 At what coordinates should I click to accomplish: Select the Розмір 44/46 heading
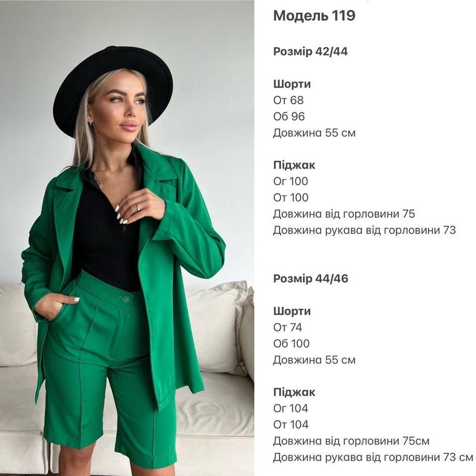311,278
